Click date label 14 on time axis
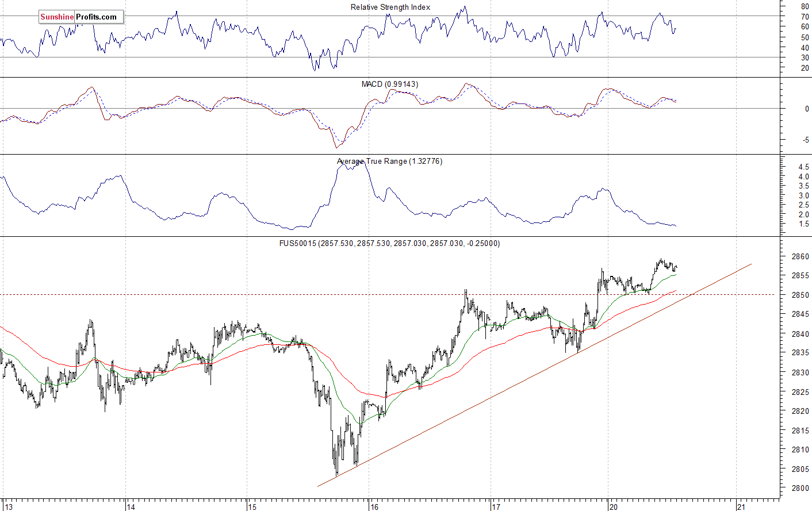Image resolution: width=812 pixels, height=511 pixels. pyautogui.click(x=131, y=506)
